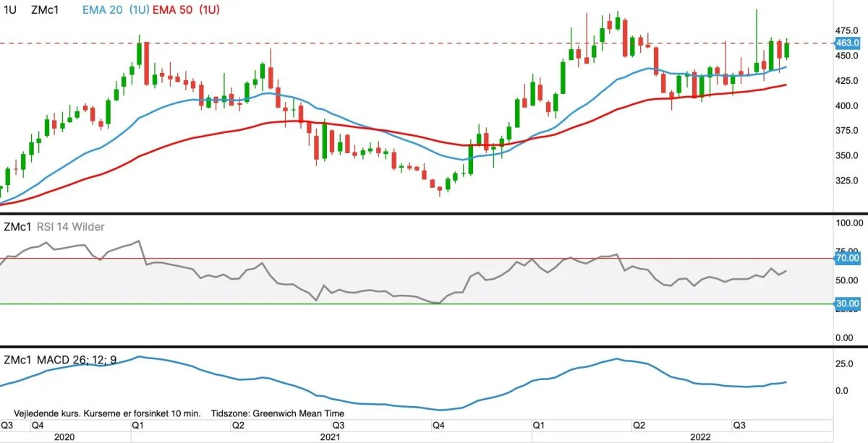Click the 30.00 RSI oversold level tag
Image resolution: width=868 pixels, height=443 pixels.
(847, 304)
